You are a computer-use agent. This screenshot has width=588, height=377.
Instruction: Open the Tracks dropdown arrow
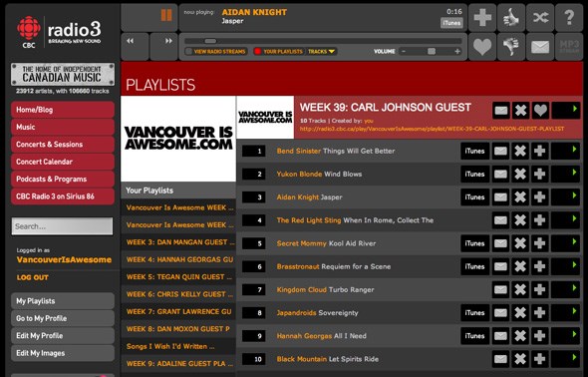[x=332, y=52]
